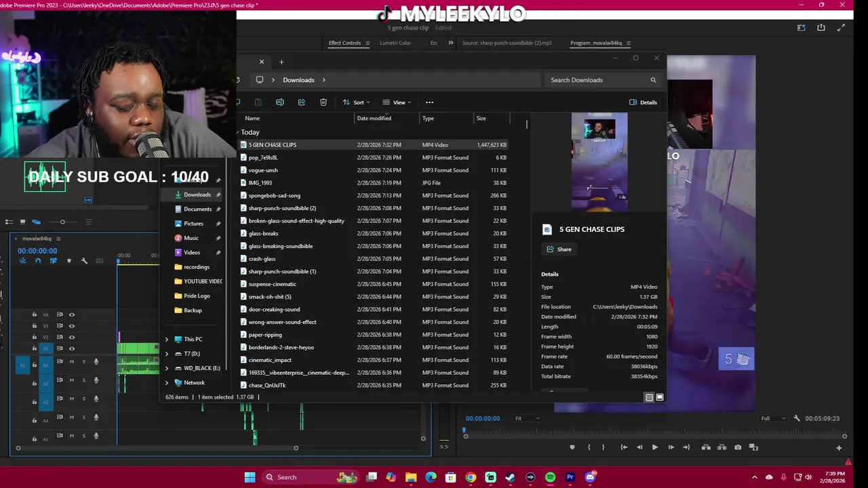Screen dimensions: 868x488
Task: Open Program monitor settings wrench
Action: click(x=797, y=418)
